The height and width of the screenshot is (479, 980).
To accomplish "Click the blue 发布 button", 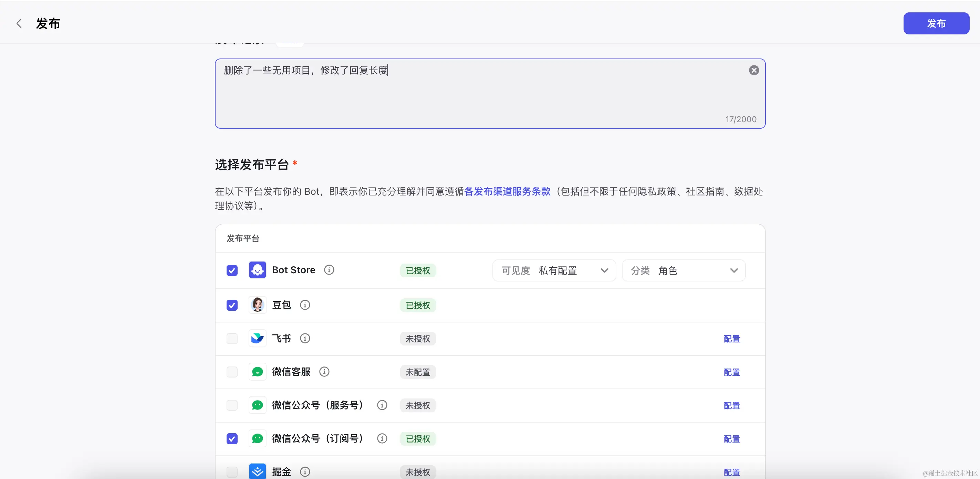I will pos(936,23).
